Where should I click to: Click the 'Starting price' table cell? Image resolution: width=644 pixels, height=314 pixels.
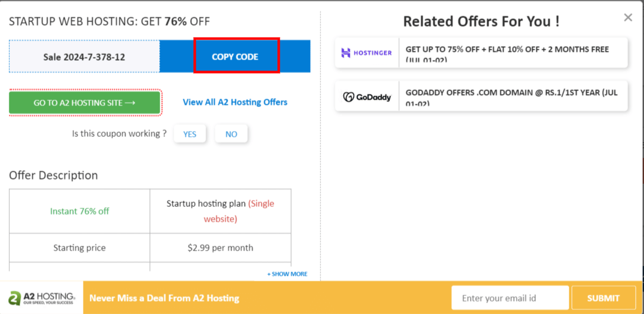click(79, 248)
